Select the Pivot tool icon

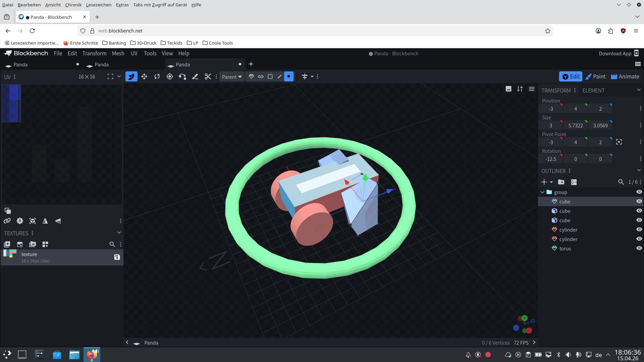point(170,76)
